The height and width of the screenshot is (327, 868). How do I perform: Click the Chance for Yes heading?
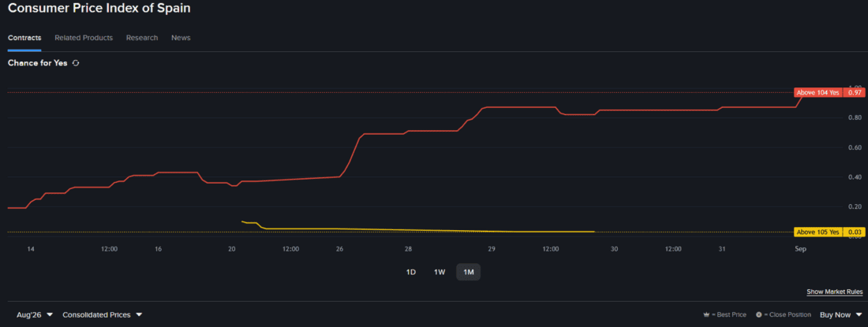tap(38, 64)
